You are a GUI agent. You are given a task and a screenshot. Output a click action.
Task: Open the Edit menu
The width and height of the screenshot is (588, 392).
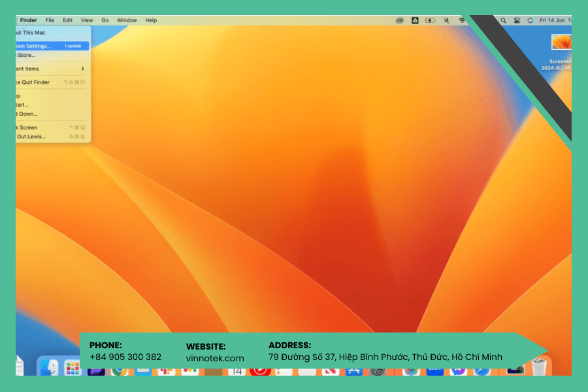(x=67, y=20)
